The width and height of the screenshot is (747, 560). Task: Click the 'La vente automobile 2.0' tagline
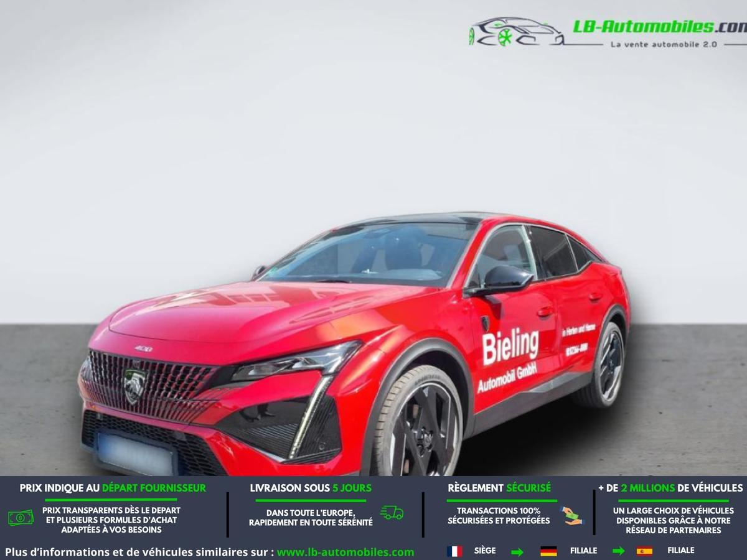664,44
